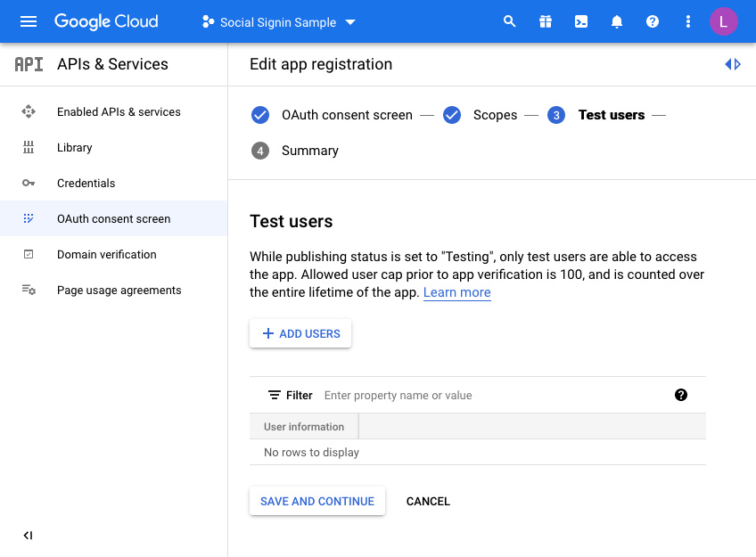
Task: Select Credentials in the sidebar
Action: (85, 183)
